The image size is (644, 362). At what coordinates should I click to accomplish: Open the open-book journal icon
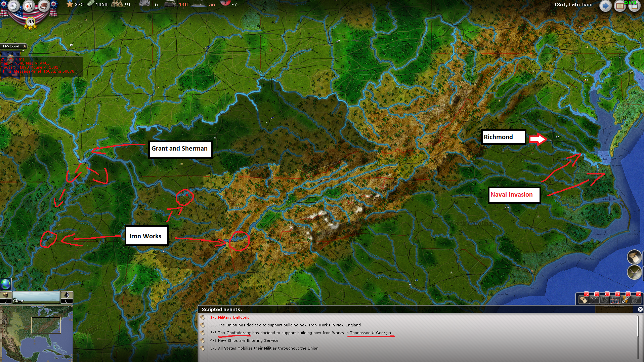point(620,6)
